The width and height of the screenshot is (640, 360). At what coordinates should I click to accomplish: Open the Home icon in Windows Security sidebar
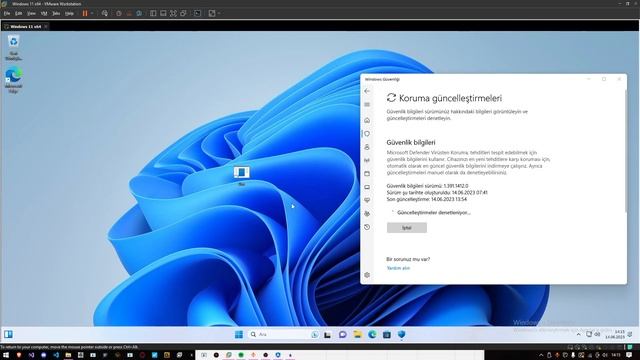[x=367, y=120]
